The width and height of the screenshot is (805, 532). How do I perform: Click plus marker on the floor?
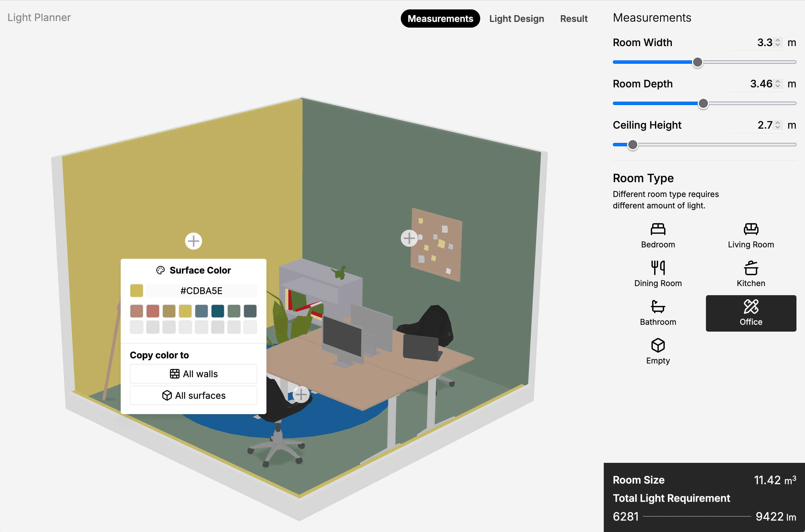pos(301,395)
